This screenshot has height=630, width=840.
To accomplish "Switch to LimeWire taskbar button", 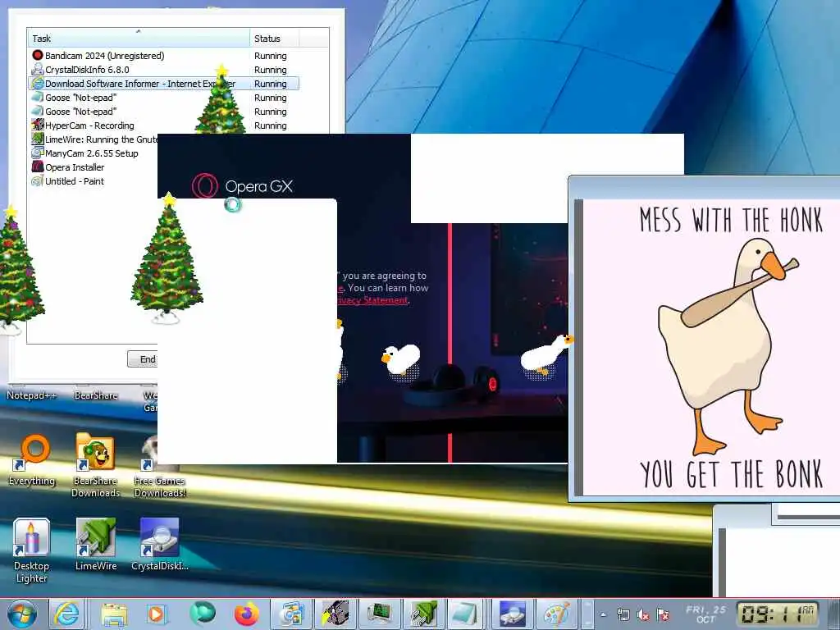I will pyautogui.click(x=424, y=614).
